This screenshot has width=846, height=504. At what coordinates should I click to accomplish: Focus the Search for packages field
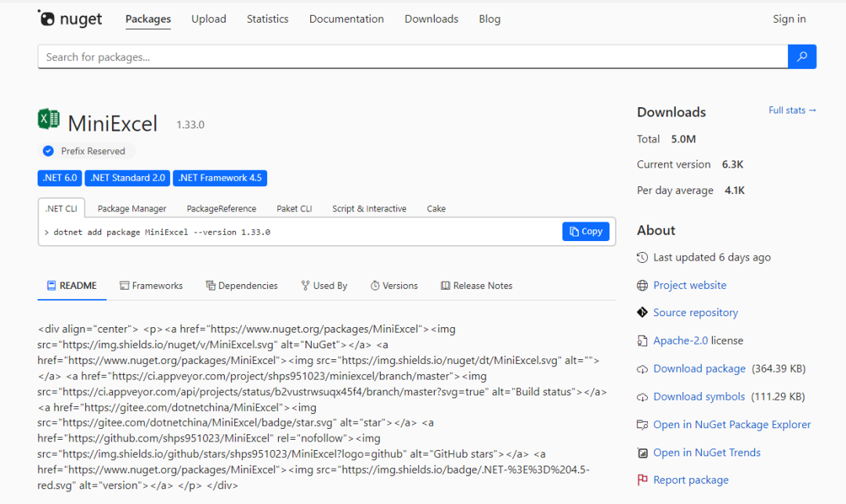(x=412, y=57)
